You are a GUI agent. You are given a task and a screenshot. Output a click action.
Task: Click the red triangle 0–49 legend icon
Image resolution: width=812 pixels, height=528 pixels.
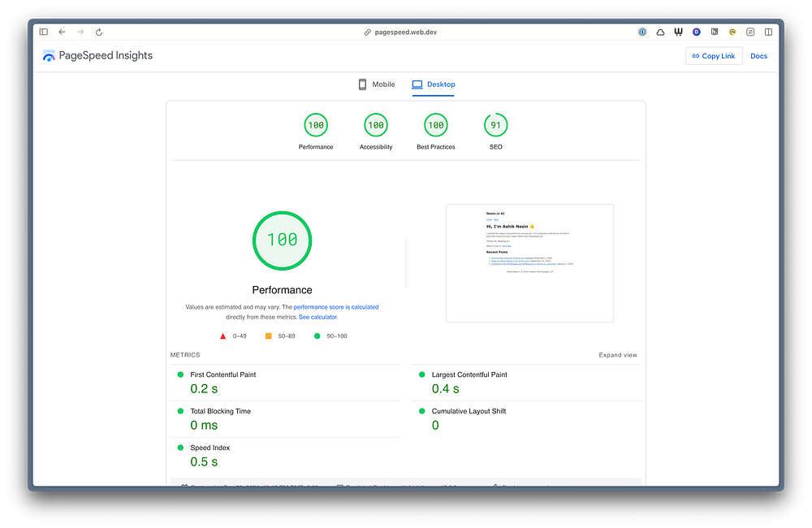222,336
